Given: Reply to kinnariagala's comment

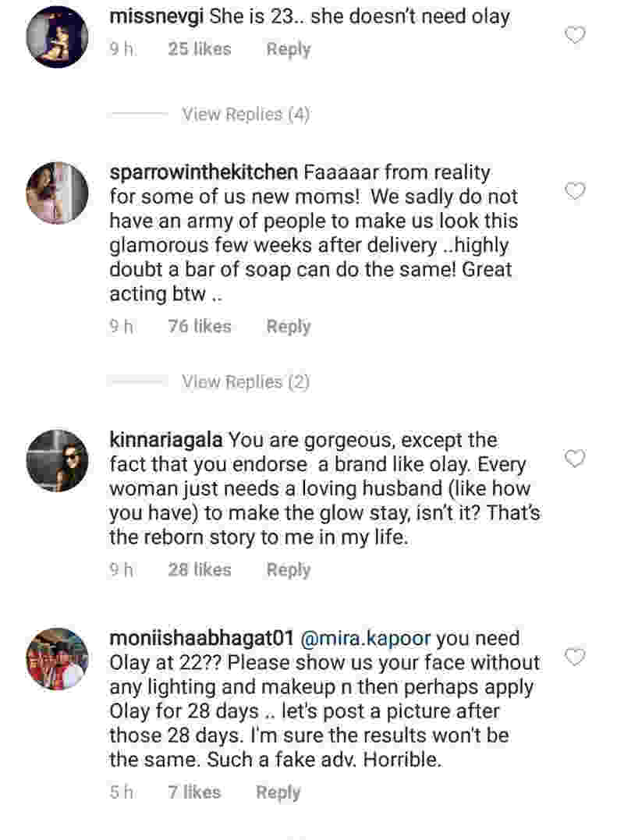Looking at the screenshot, I should tap(289, 570).
